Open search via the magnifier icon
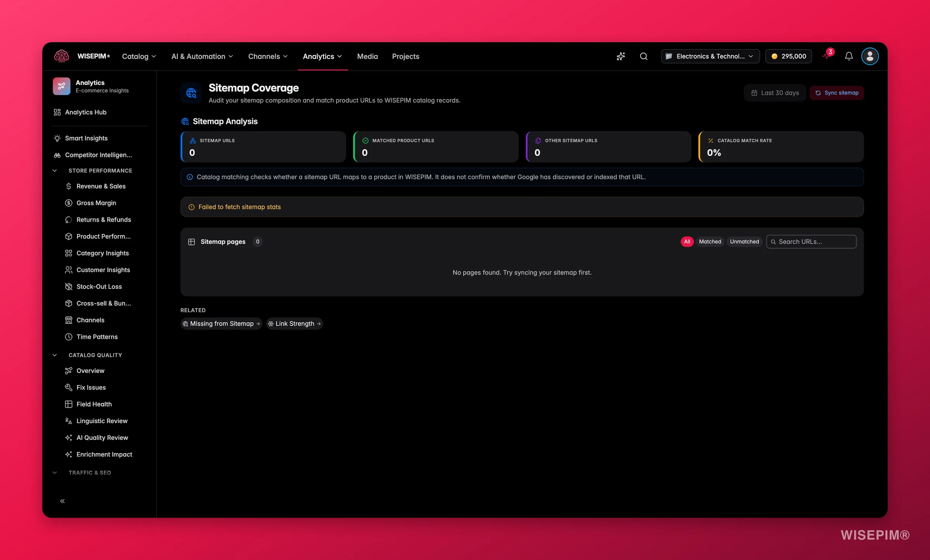Screen dimensions: 930x560 pyautogui.click(x=644, y=56)
